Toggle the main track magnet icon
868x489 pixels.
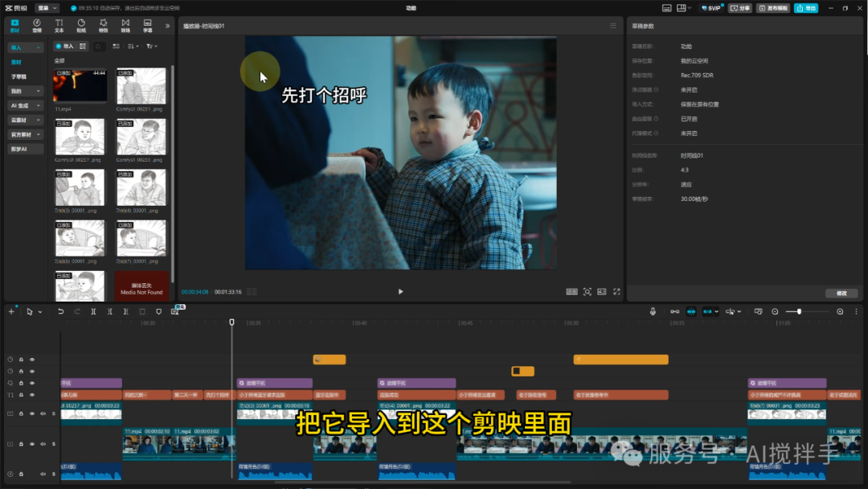tap(674, 312)
